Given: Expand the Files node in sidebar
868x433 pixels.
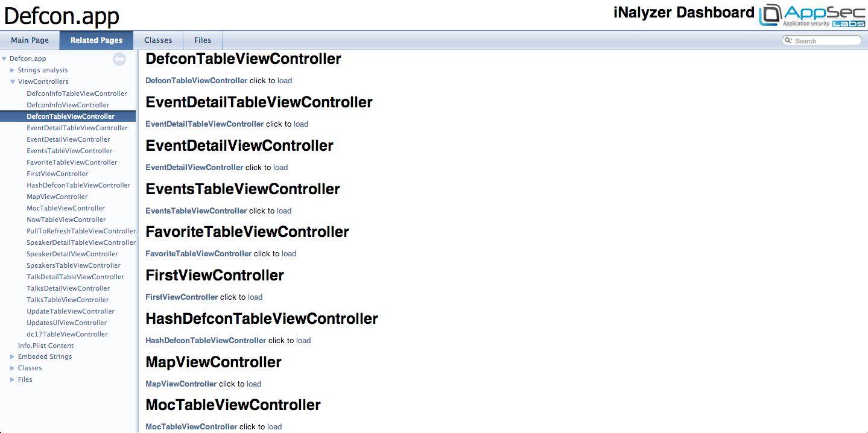Looking at the screenshot, I should [x=12, y=380].
